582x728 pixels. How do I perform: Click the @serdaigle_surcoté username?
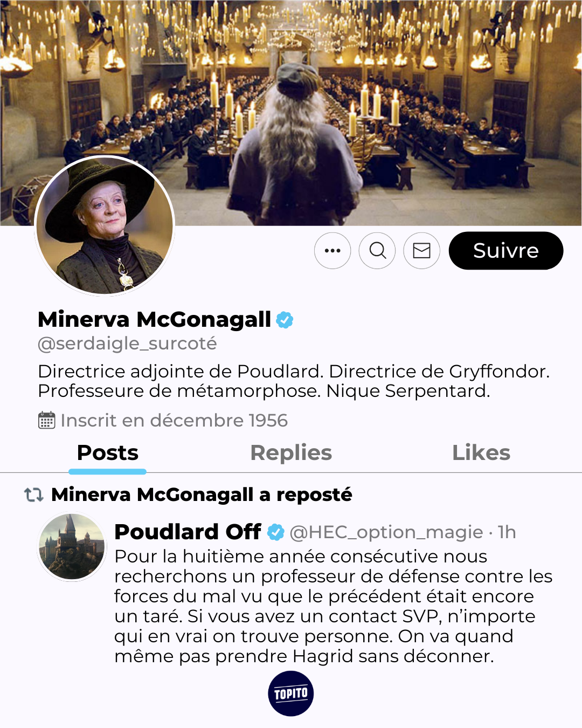coord(127,344)
